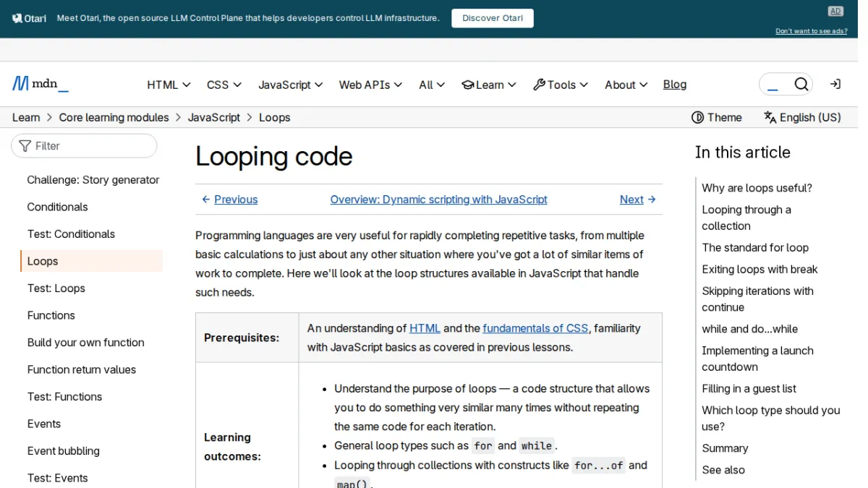Select Test: Loops in sidebar

click(x=56, y=288)
